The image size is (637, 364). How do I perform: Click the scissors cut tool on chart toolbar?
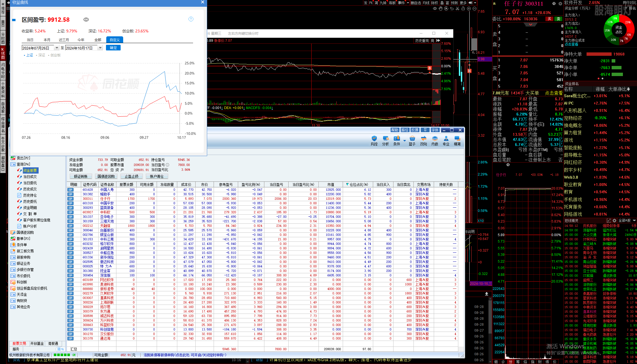(x=457, y=8)
